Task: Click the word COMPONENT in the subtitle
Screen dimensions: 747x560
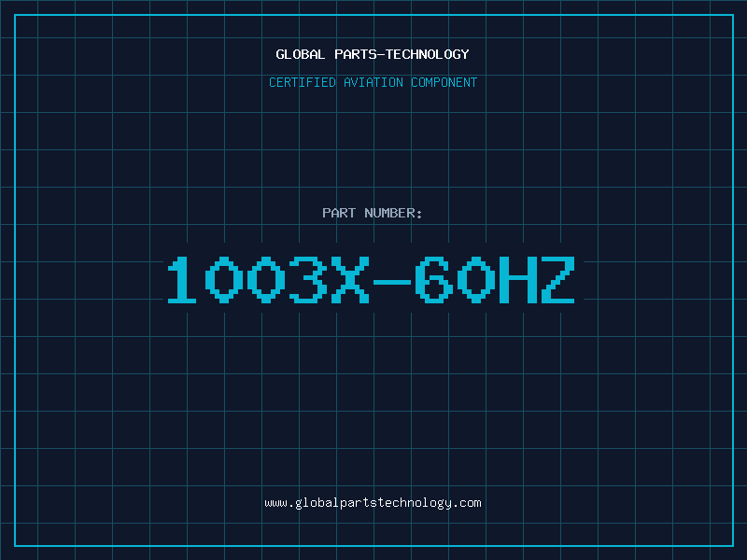Action: click(444, 82)
